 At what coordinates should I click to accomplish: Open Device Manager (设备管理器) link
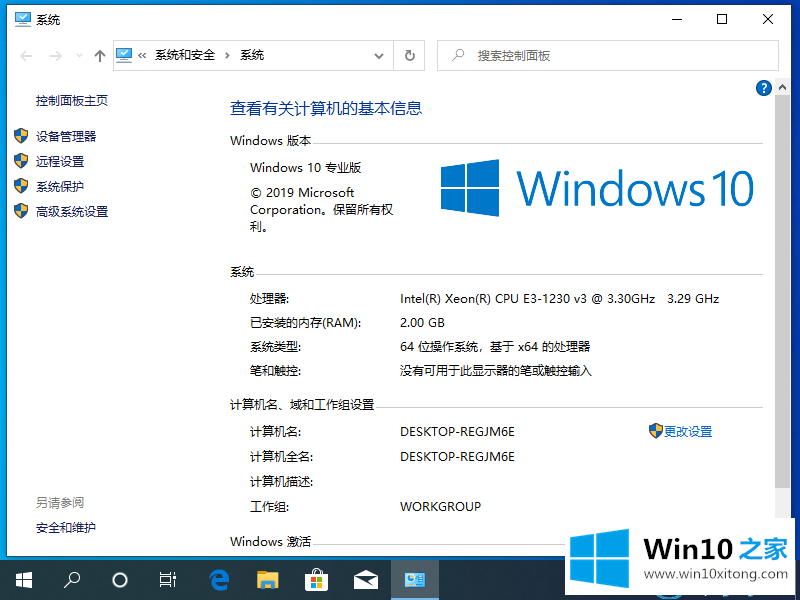click(66, 136)
